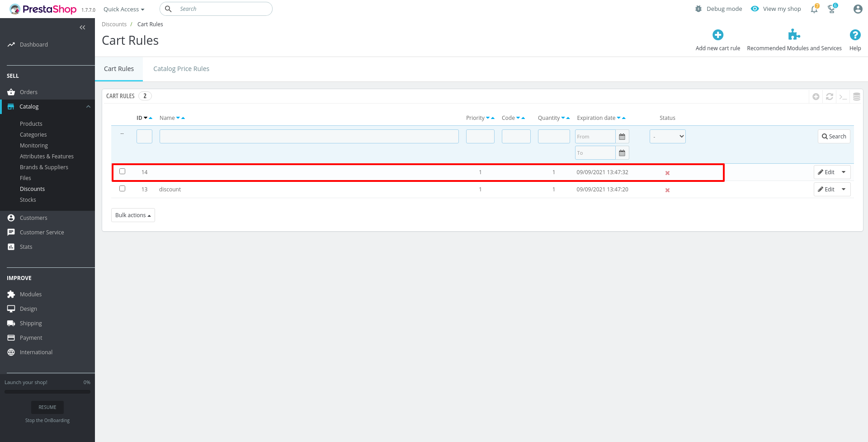Select the checkbox next to discount rule 13
Viewport: 868px width, 442px height.
point(122,188)
